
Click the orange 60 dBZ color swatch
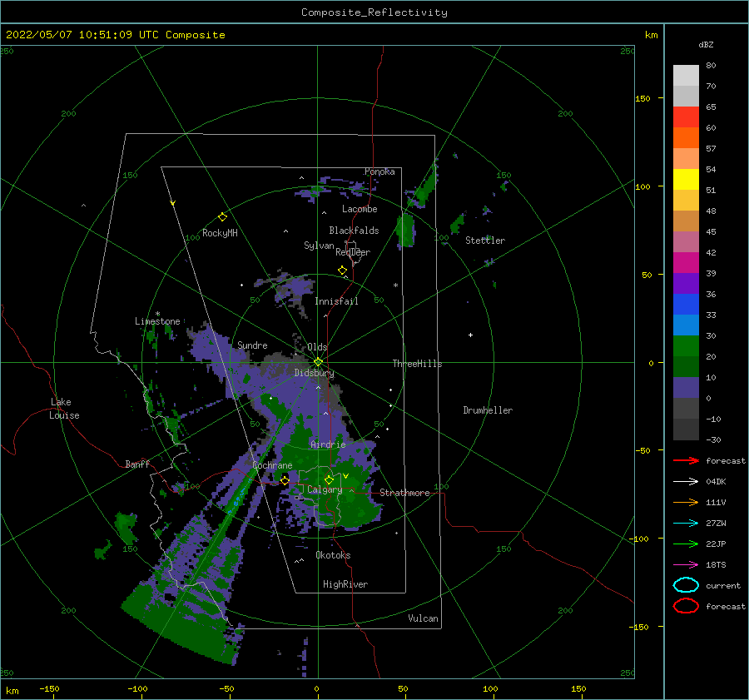(x=686, y=137)
